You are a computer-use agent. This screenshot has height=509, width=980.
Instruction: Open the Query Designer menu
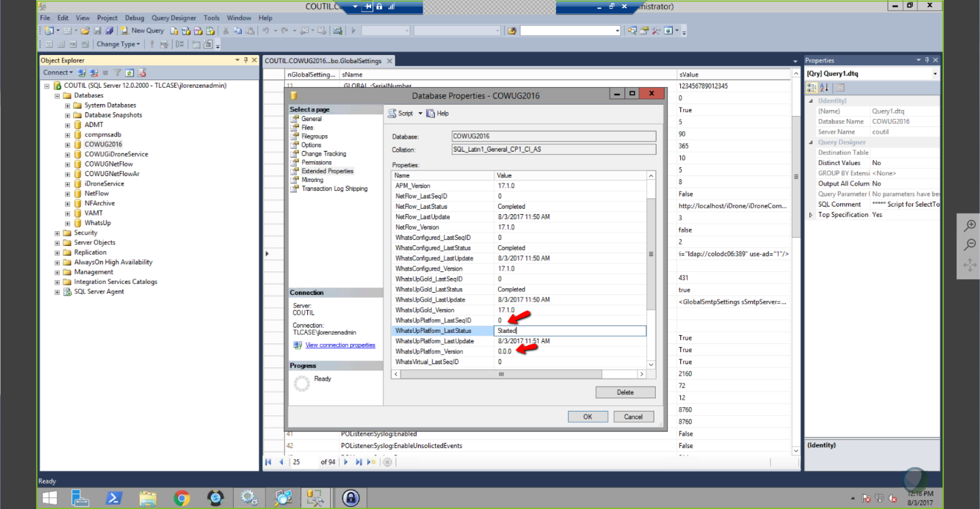pos(173,18)
